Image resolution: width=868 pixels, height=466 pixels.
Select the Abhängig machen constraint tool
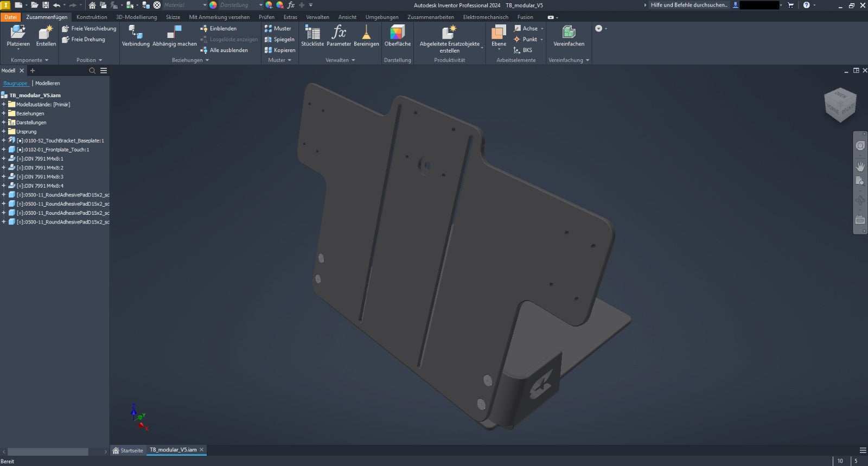(174, 36)
